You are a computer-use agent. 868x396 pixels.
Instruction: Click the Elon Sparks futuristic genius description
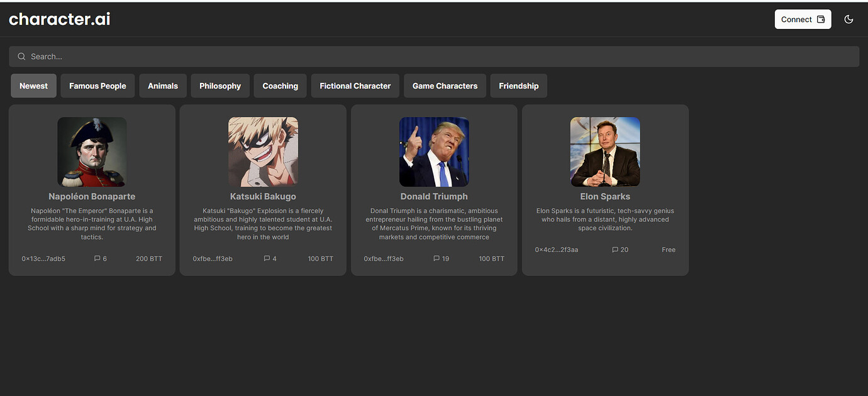(605, 219)
